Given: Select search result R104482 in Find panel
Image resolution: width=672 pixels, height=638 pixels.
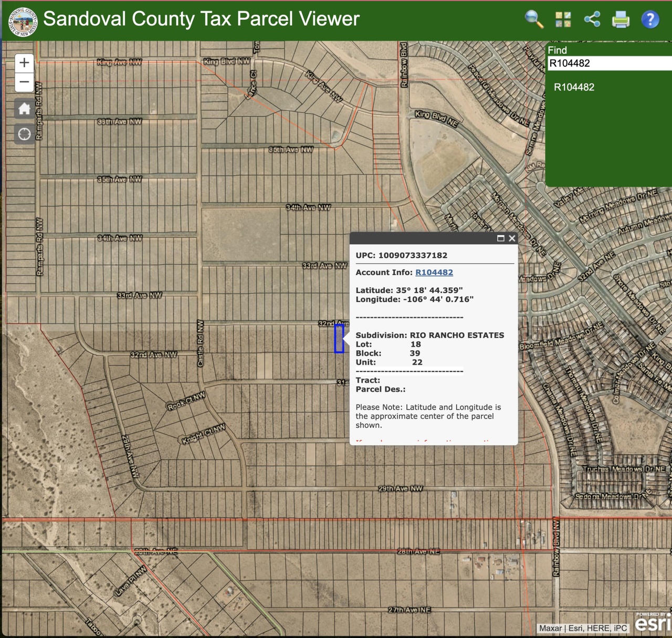Looking at the screenshot, I should pyautogui.click(x=574, y=87).
